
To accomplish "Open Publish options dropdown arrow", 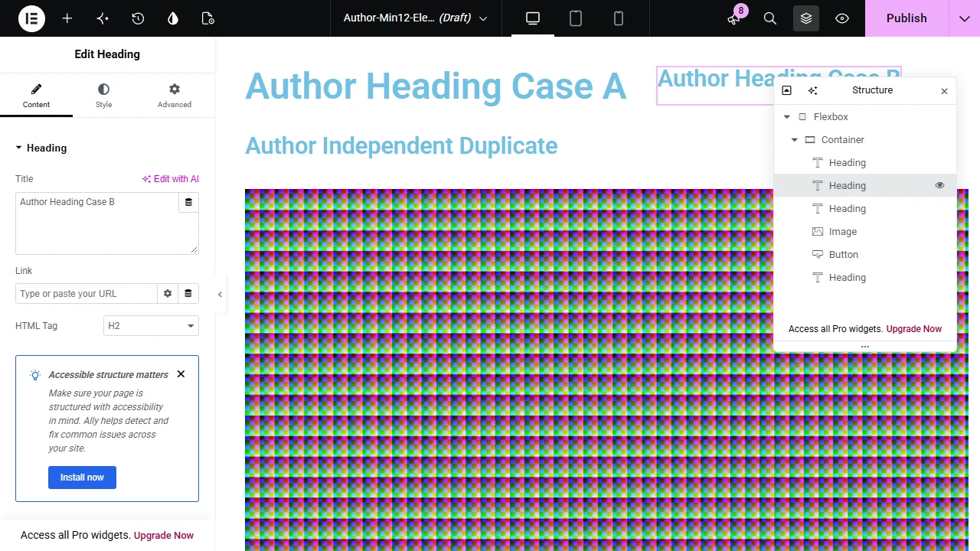I will [965, 18].
